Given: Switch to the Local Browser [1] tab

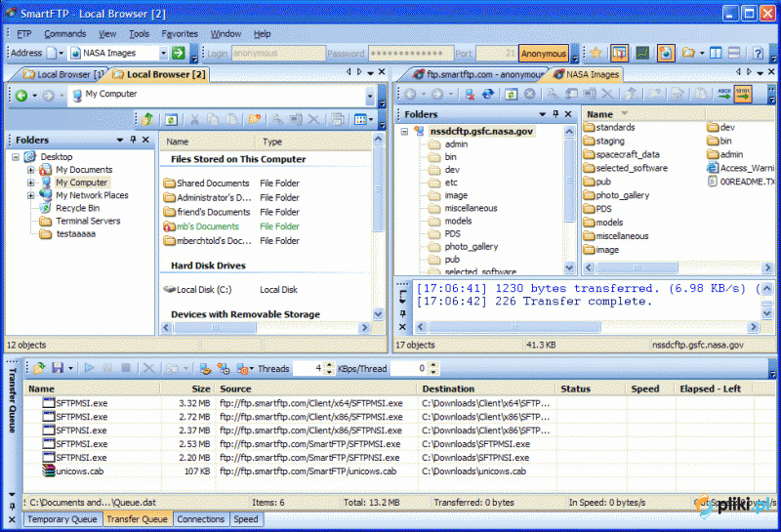Looking at the screenshot, I should (x=62, y=74).
